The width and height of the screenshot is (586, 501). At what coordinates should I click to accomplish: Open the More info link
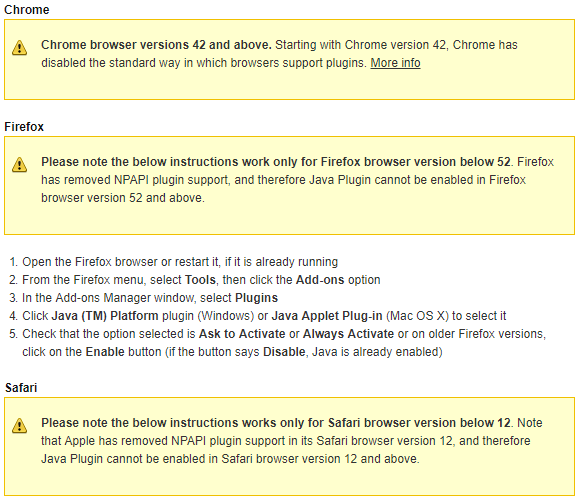tap(395, 63)
